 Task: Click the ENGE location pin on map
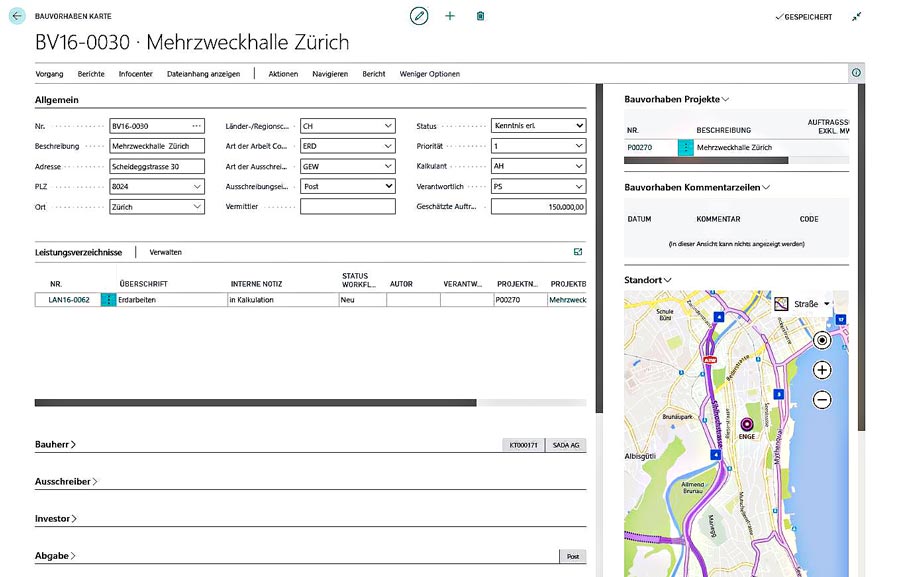coord(747,425)
